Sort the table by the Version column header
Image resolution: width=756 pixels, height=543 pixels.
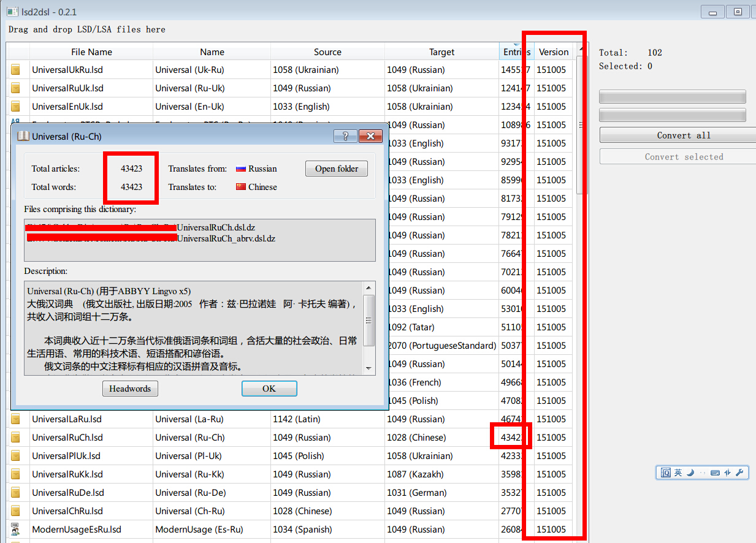pyautogui.click(x=554, y=52)
